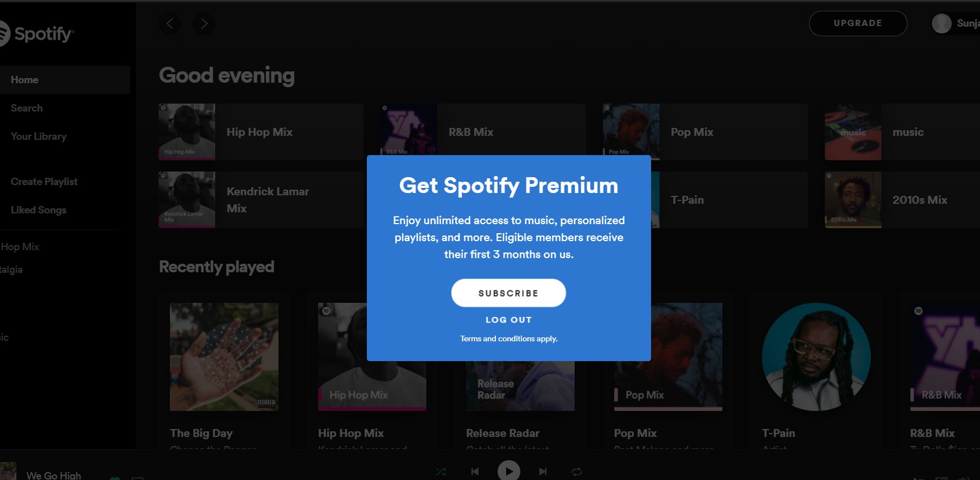Toggle shuffle in the player bar
This screenshot has width=980, height=480.
pos(441,472)
